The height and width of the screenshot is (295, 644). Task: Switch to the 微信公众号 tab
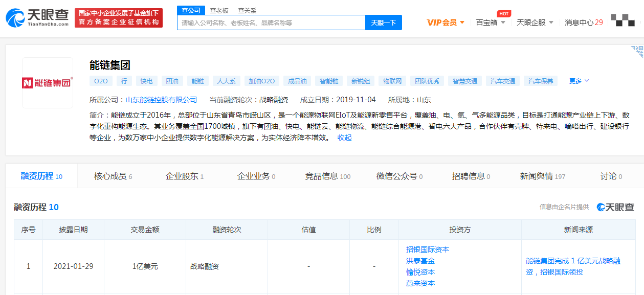(x=399, y=176)
